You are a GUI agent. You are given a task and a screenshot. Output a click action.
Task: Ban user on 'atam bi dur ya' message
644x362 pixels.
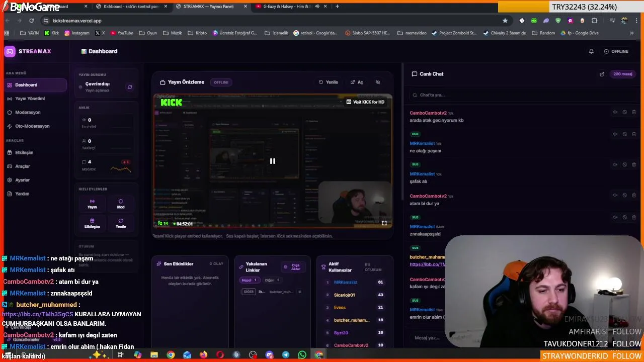[x=624, y=195]
